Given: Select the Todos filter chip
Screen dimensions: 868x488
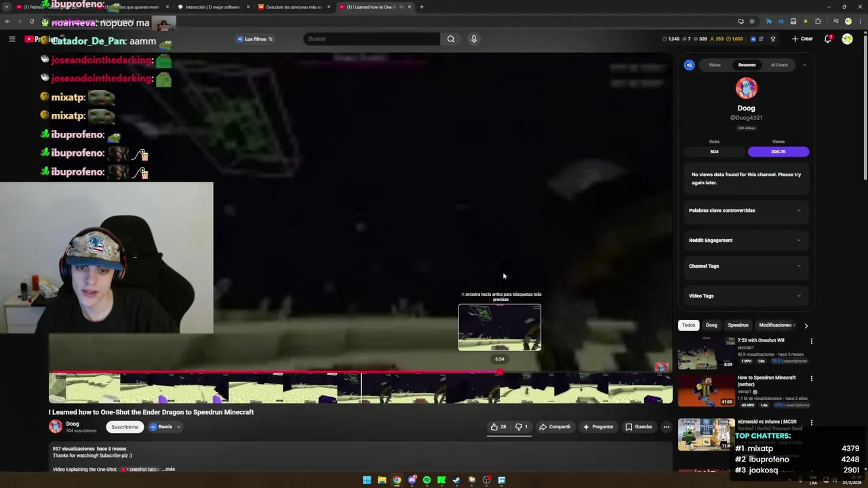Looking at the screenshot, I should click(688, 325).
